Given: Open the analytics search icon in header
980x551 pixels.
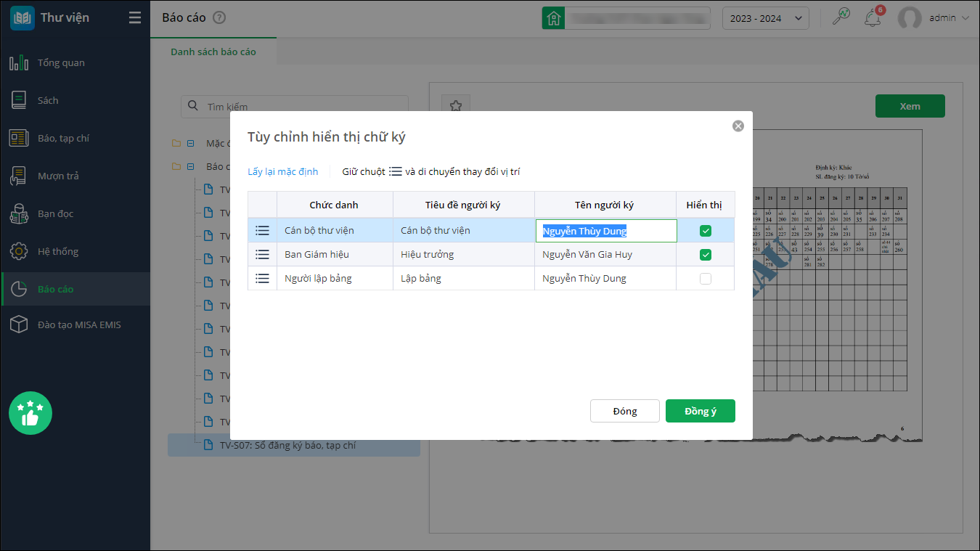Looking at the screenshot, I should point(841,17).
